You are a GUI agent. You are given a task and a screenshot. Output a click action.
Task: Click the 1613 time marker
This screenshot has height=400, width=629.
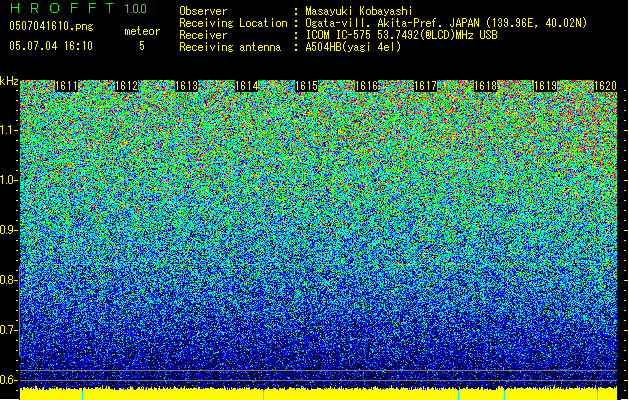point(187,86)
